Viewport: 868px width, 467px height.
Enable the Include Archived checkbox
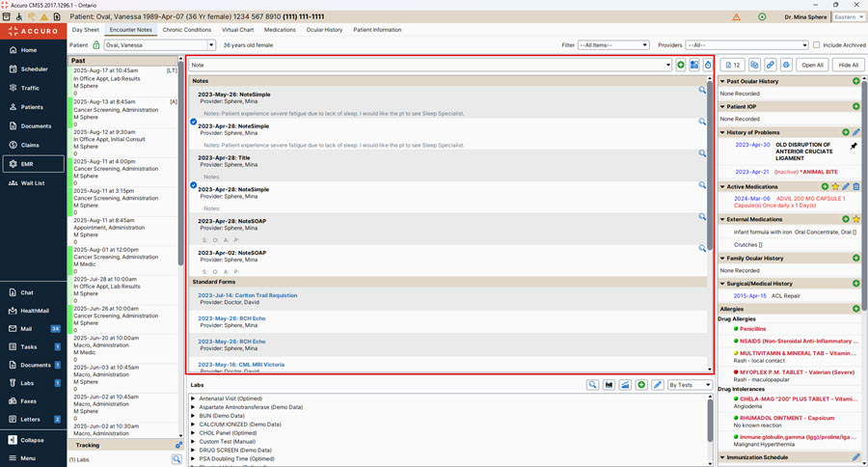817,45
